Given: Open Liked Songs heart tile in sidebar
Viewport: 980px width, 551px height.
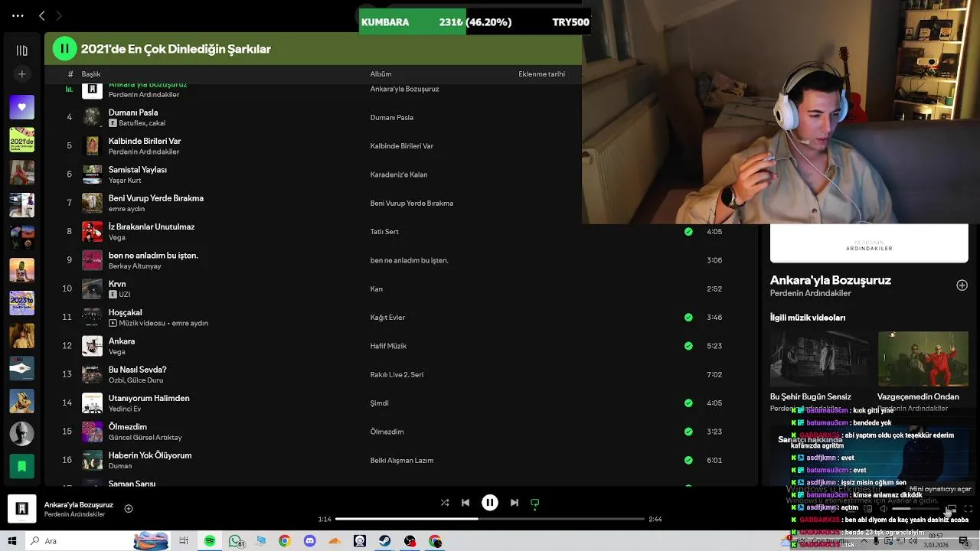Looking at the screenshot, I should (x=21, y=107).
